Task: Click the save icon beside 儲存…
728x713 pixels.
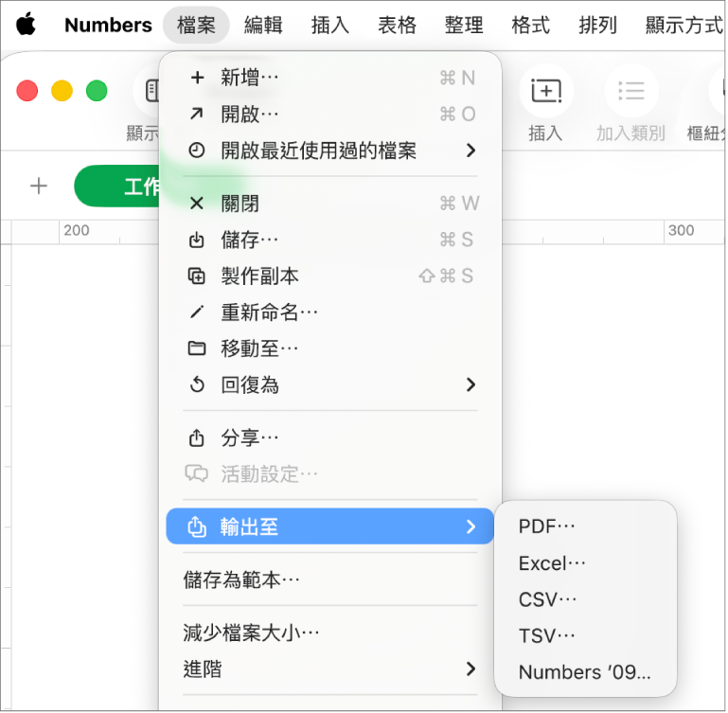Action: (196, 240)
